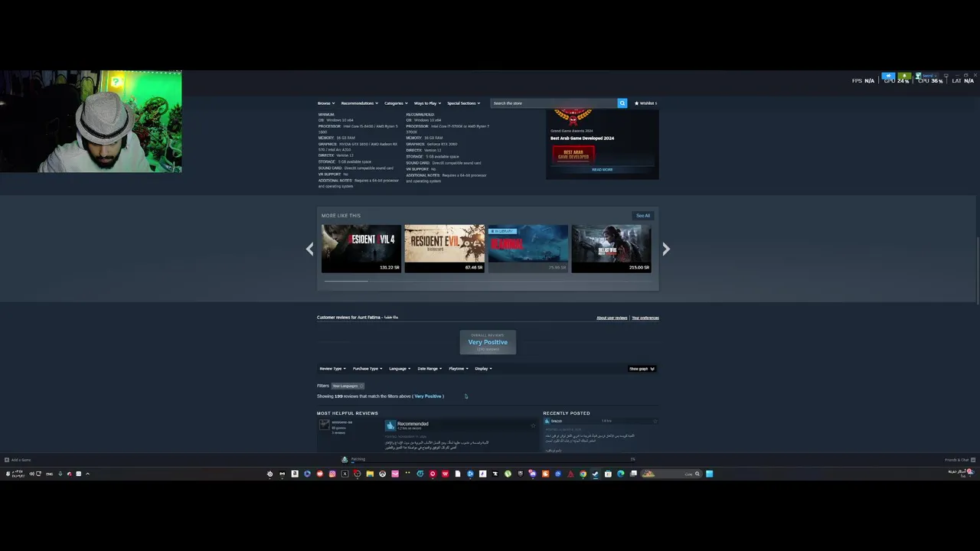Expand the Show graph toggle
The image size is (980, 551).
(x=642, y=369)
